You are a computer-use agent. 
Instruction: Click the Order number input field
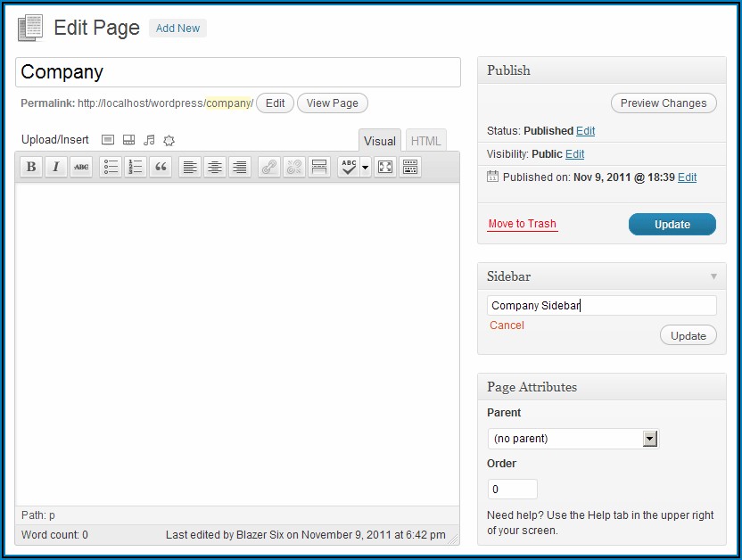pyautogui.click(x=513, y=490)
